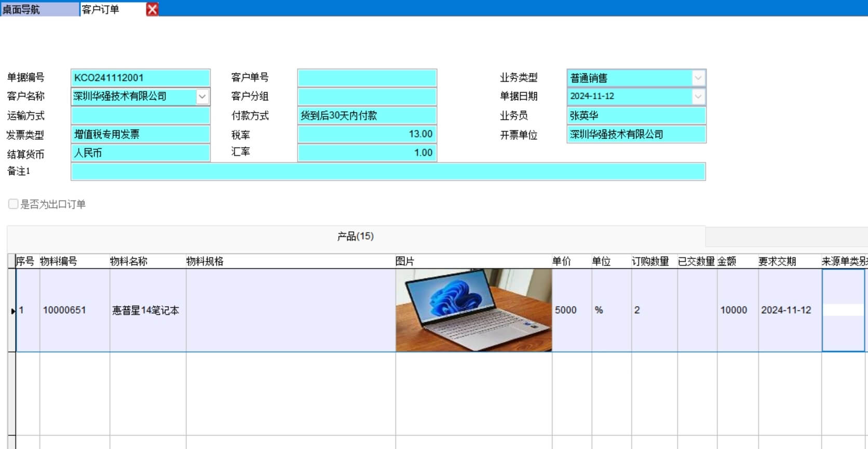Open the 业务类型 dropdown arrow

pos(698,78)
